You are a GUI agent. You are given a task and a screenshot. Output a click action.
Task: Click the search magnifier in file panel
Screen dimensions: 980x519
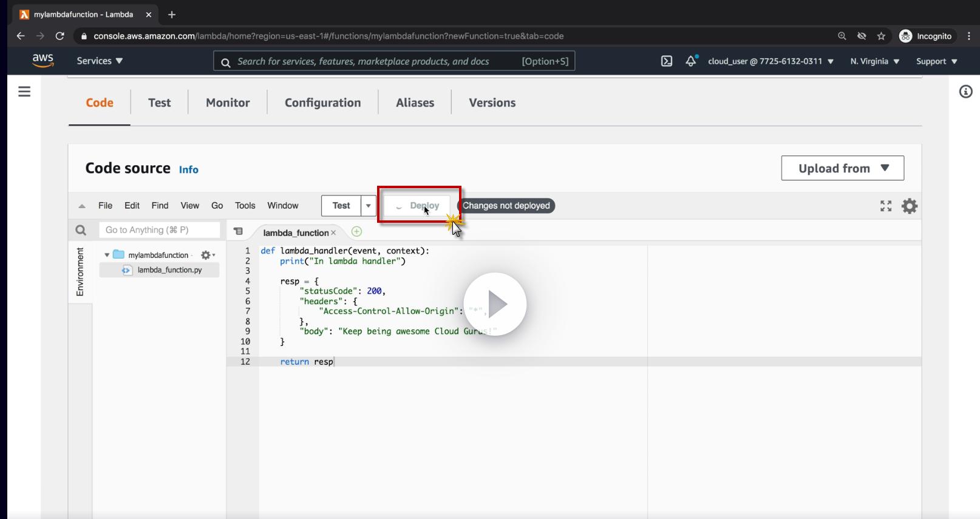pos(81,230)
